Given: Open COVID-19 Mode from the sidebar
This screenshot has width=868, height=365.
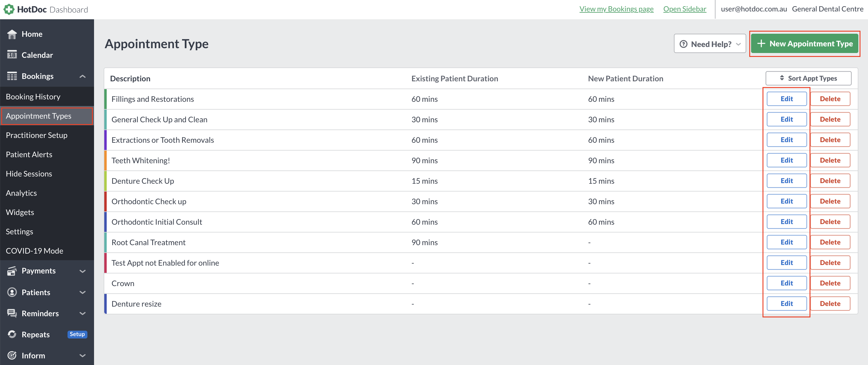Looking at the screenshot, I should 34,251.
